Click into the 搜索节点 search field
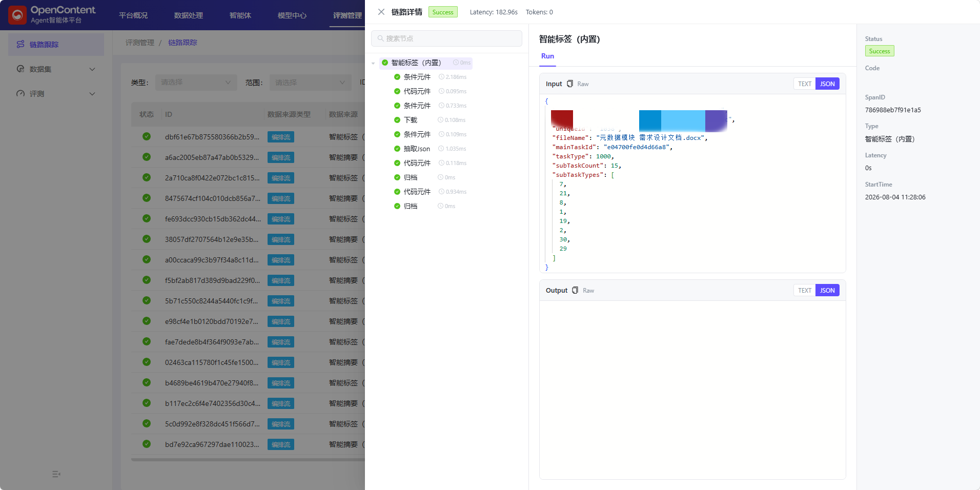This screenshot has height=490, width=980. coord(446,38)
